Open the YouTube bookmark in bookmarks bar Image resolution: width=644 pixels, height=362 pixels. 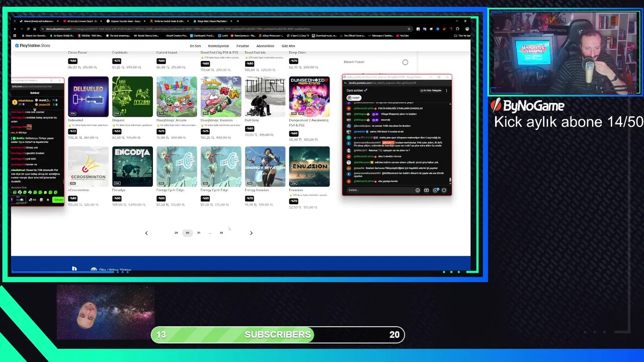tap(403, 36)
